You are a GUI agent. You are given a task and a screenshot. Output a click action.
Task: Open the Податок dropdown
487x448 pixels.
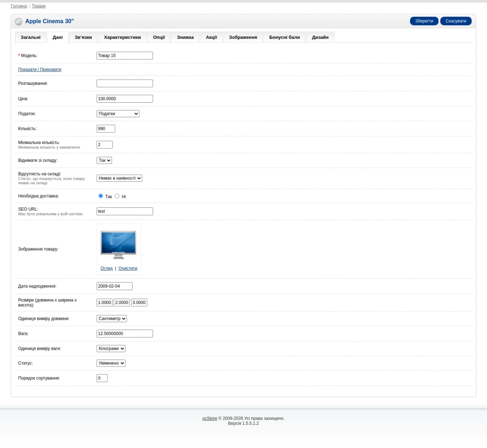click(x=118, y=114)
